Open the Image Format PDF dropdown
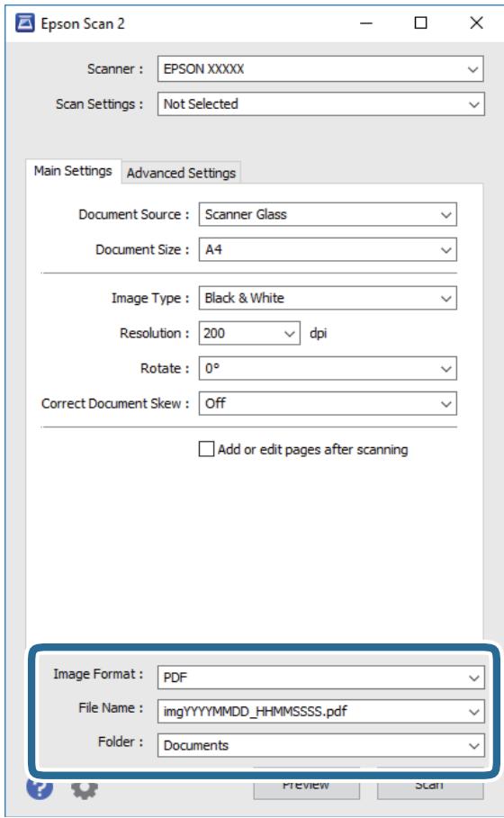The height and width of the screenshot is (818, 504). click(x=320, y=677)
